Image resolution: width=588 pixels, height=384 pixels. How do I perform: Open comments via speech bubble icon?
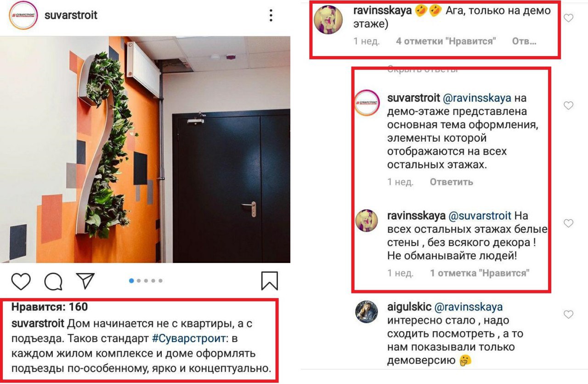point(53,281)
